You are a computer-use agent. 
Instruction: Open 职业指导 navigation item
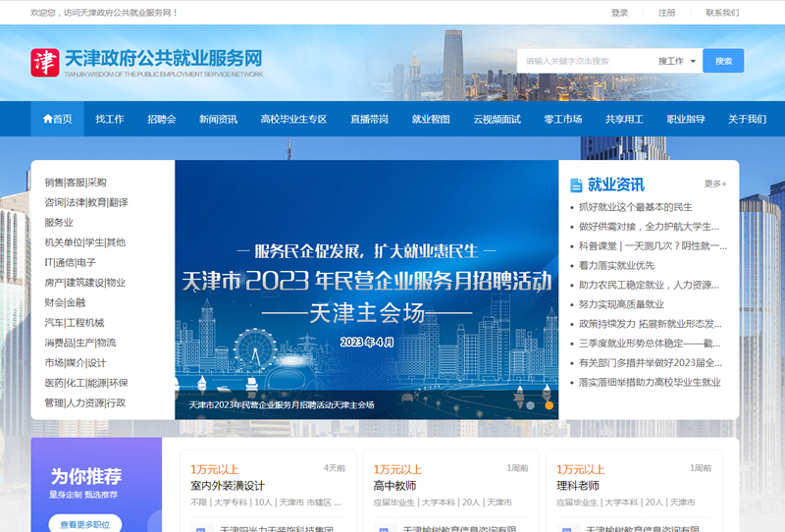pos(686,119)
